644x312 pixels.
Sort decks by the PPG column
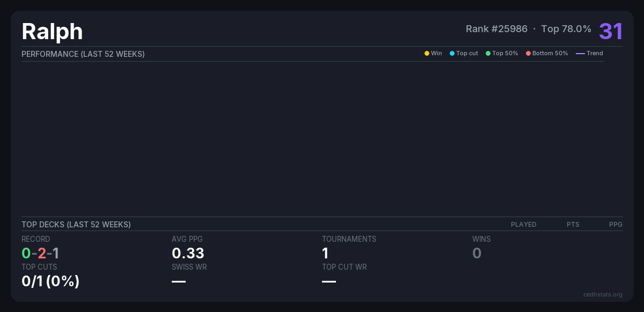click(616, 225)
